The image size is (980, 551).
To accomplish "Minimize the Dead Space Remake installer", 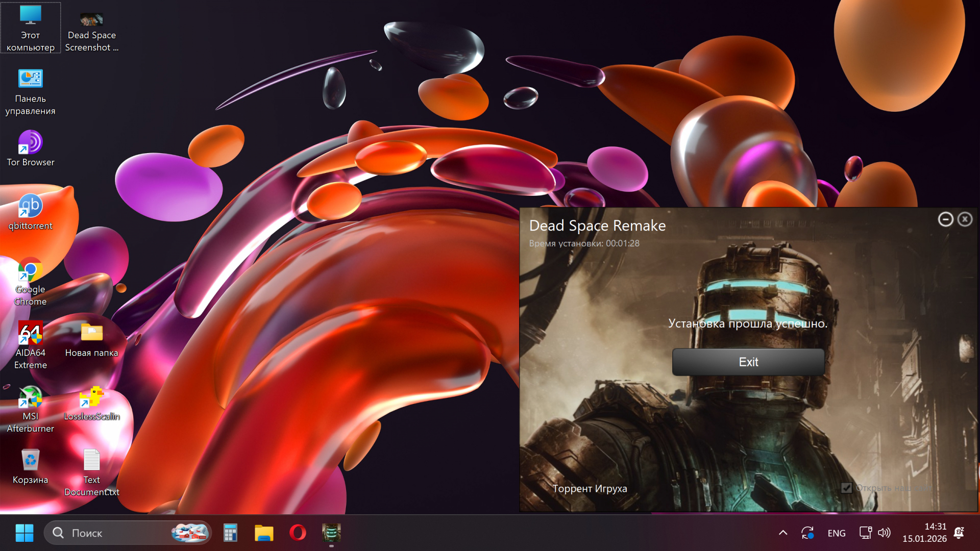I will point(945,219).
